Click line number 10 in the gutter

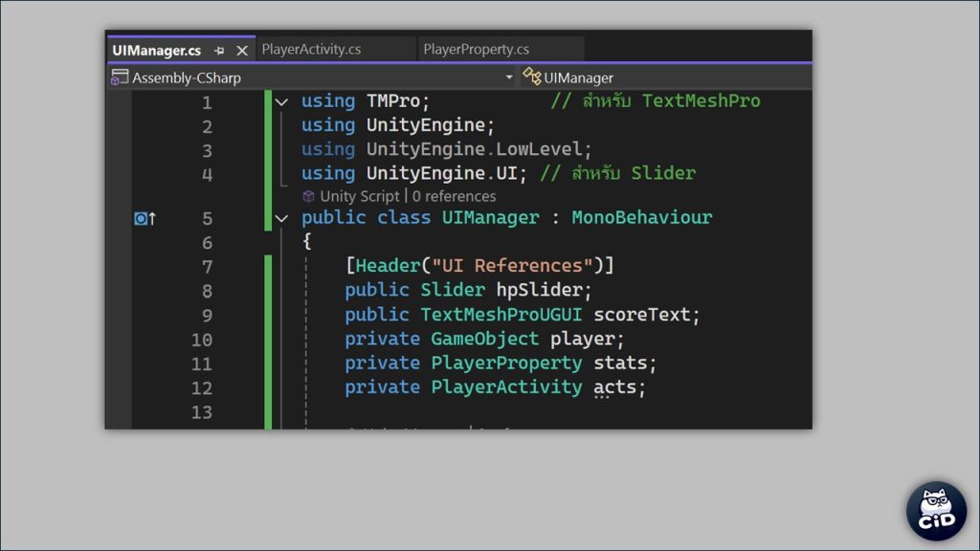pos(201,340)
